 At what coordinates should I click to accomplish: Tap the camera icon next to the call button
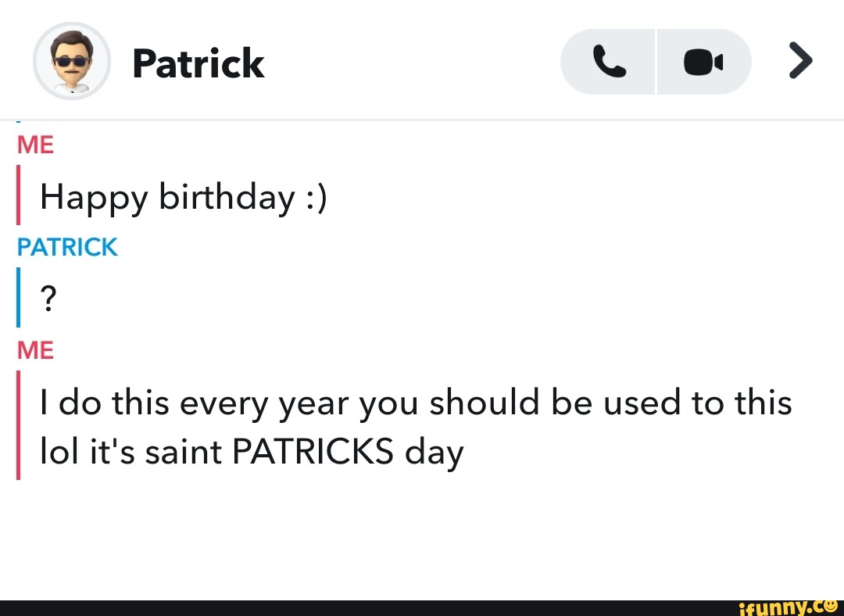coord(702,61)
